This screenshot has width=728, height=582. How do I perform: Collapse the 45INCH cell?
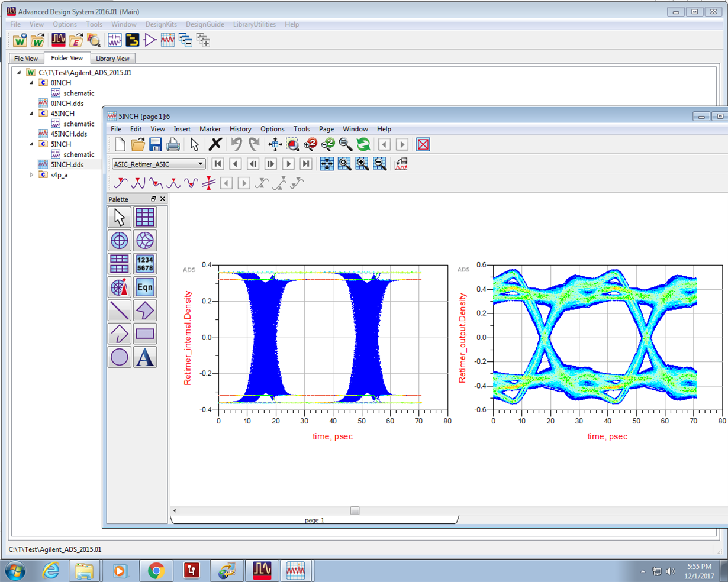32,113
